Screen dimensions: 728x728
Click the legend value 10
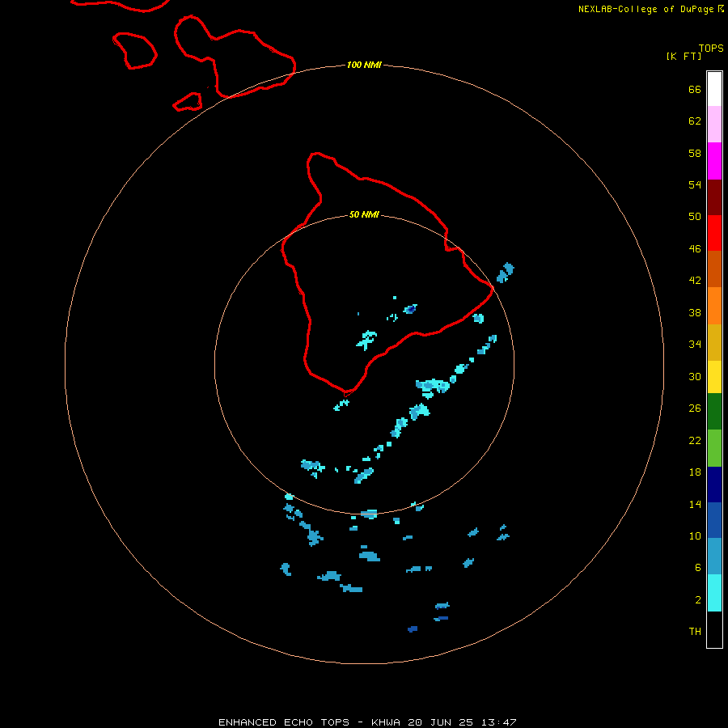695,535
